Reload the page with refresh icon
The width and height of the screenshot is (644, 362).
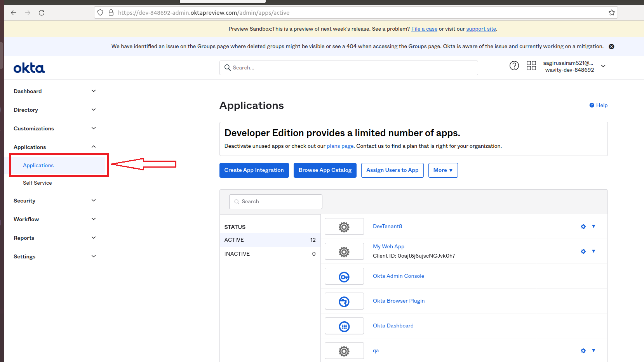pos(42,12)
